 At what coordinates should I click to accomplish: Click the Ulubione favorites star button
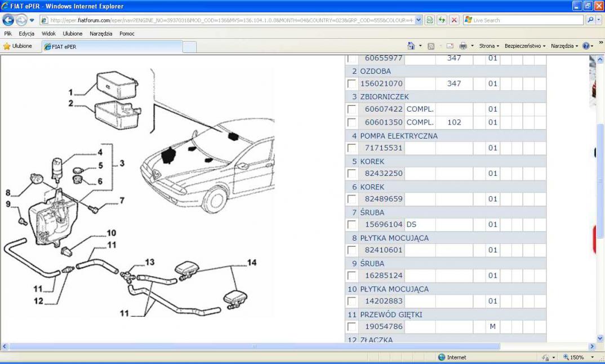point(18,46)
